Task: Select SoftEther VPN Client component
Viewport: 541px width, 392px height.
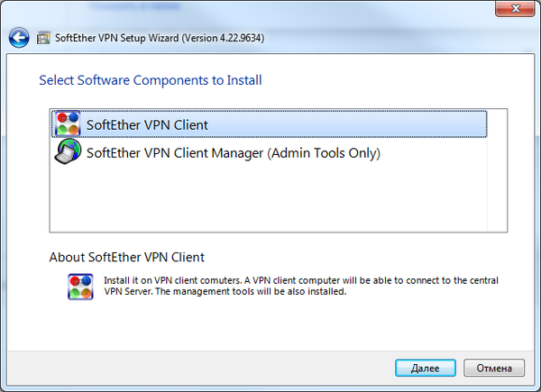Action: pyautogui.click(x=269, y=124)
